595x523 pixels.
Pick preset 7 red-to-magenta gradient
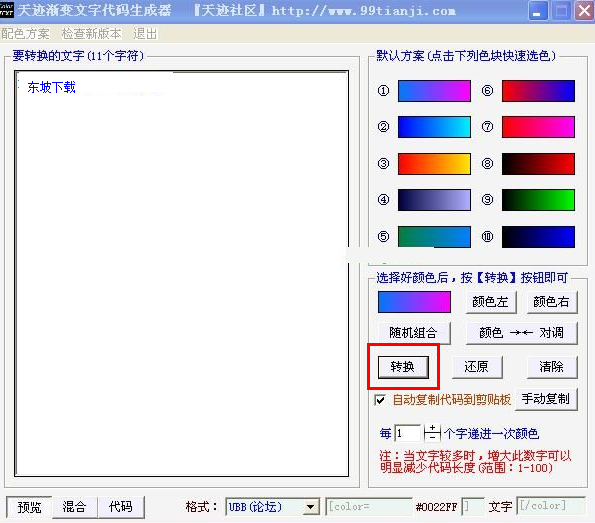pyautogui.click(x=538, y=127)
